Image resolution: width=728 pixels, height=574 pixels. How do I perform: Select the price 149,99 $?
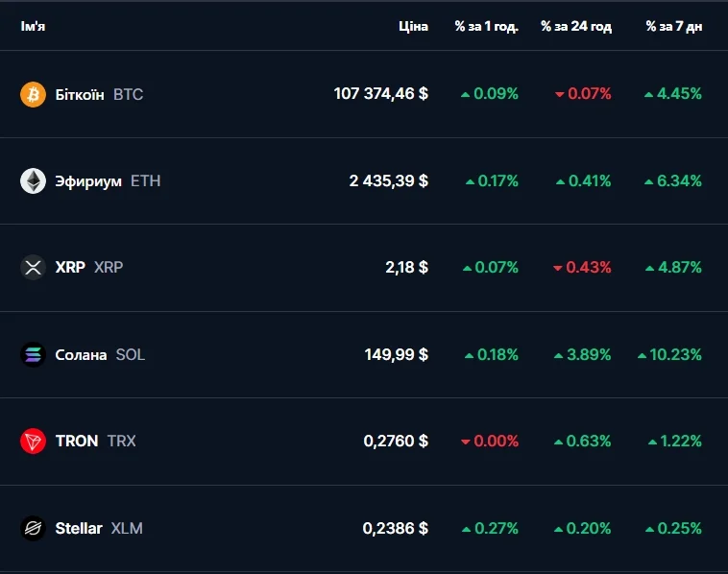(396, 355)
